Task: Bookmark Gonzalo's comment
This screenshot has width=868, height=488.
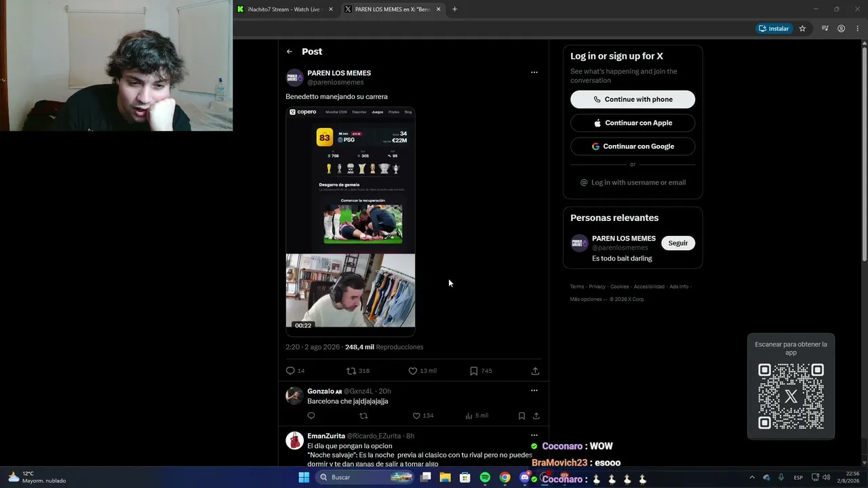Action: click(x=521, y=415)
